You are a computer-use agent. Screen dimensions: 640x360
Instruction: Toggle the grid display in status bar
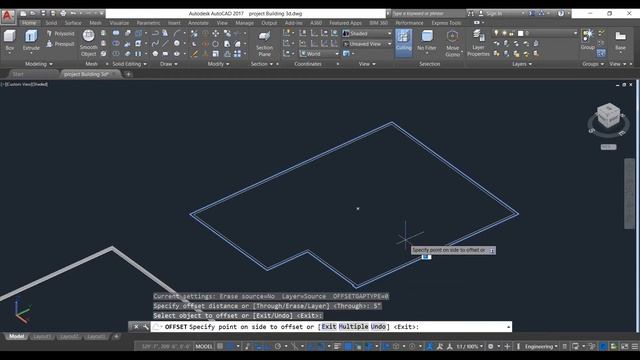[220, 347]
